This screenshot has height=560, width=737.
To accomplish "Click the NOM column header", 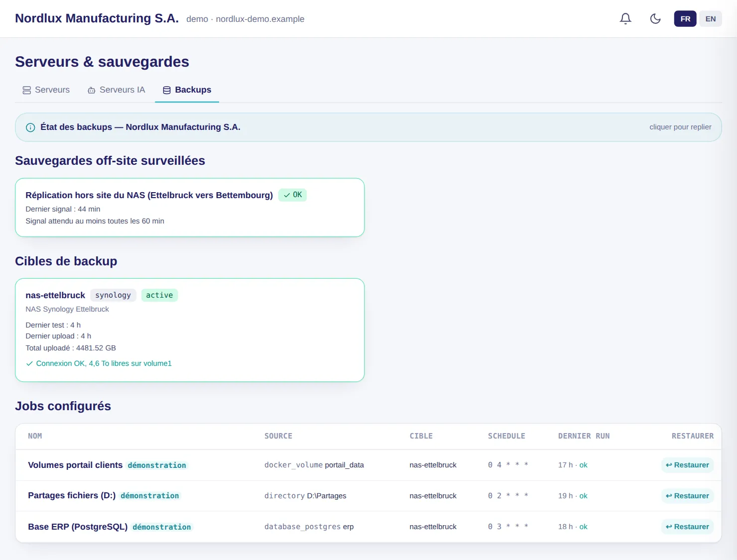I will coord(35,436).
